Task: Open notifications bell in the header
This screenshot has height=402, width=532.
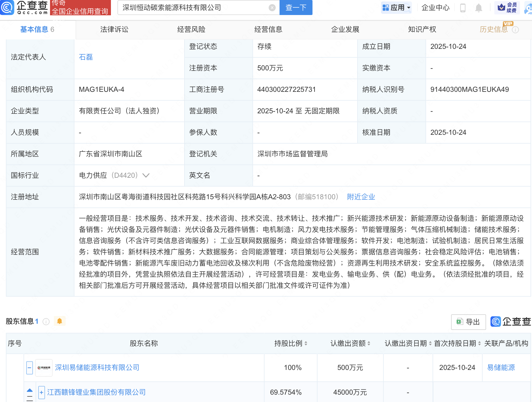Action: coord(479,8)
